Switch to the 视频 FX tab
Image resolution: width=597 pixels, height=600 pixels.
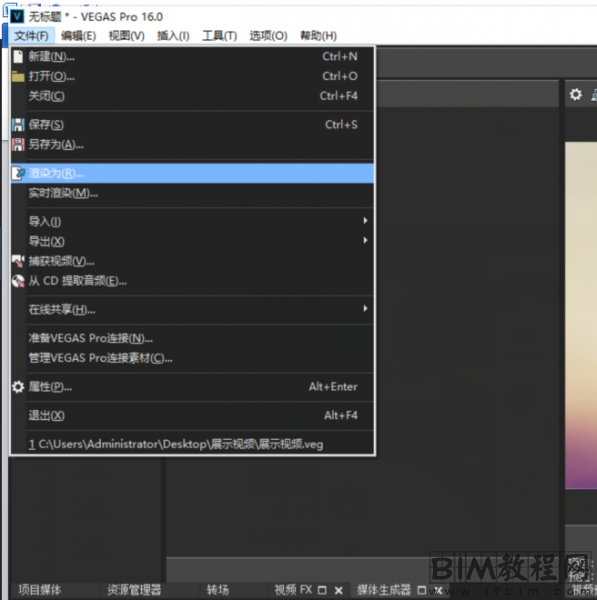point(293,590)
